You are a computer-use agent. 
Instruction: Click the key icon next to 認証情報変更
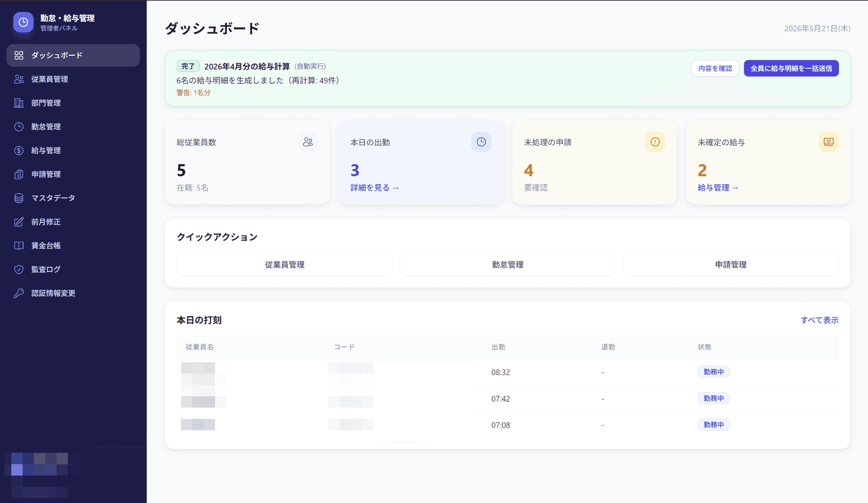19,293
